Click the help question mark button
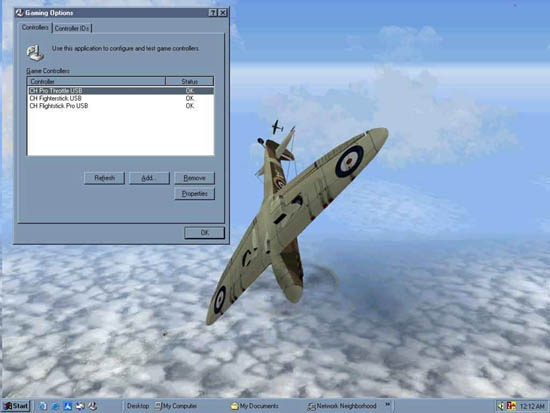 tap(213, 13)
